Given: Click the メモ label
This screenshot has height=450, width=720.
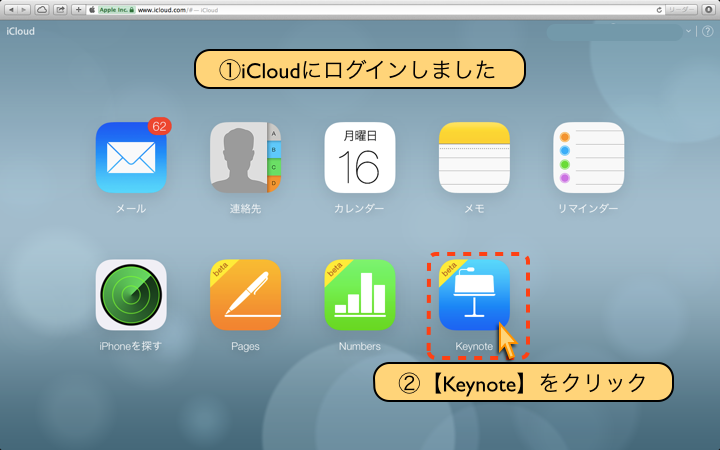Looking at the screenshot, I should 474,208.
